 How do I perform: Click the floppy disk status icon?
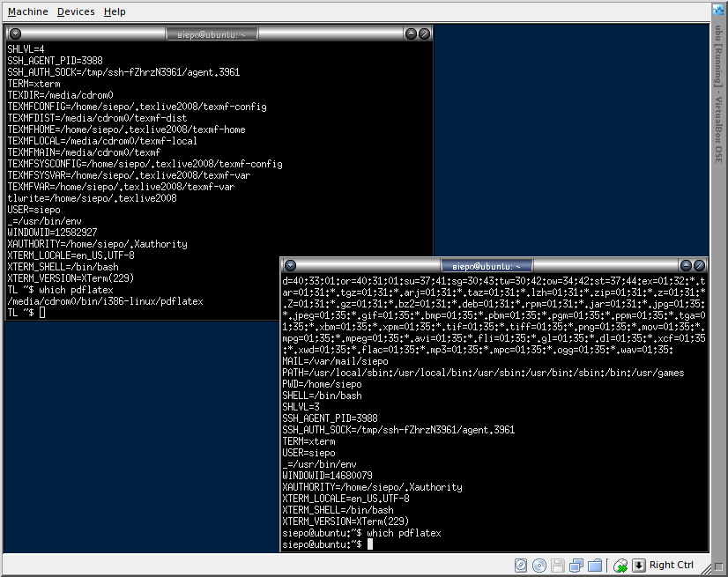click(558, 565)
